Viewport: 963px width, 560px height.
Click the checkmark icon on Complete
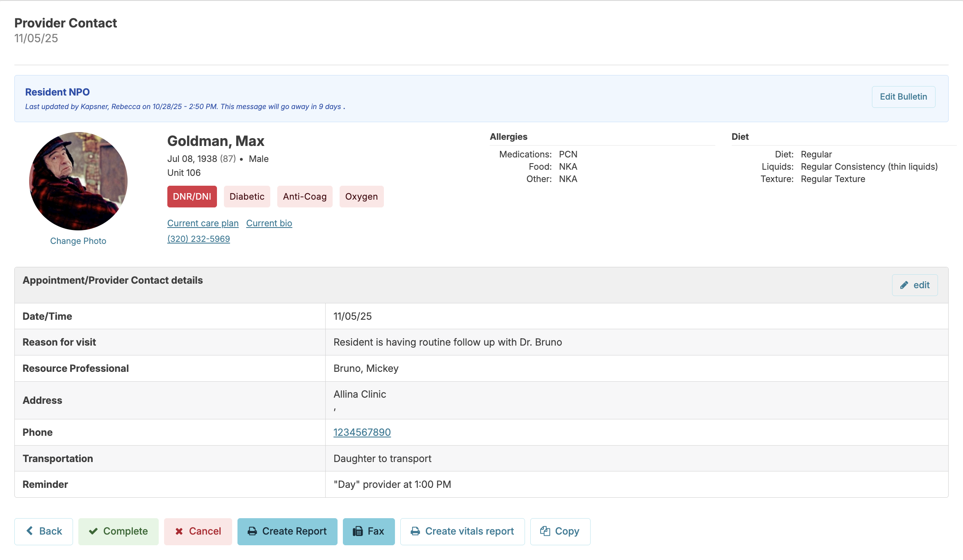94,531
